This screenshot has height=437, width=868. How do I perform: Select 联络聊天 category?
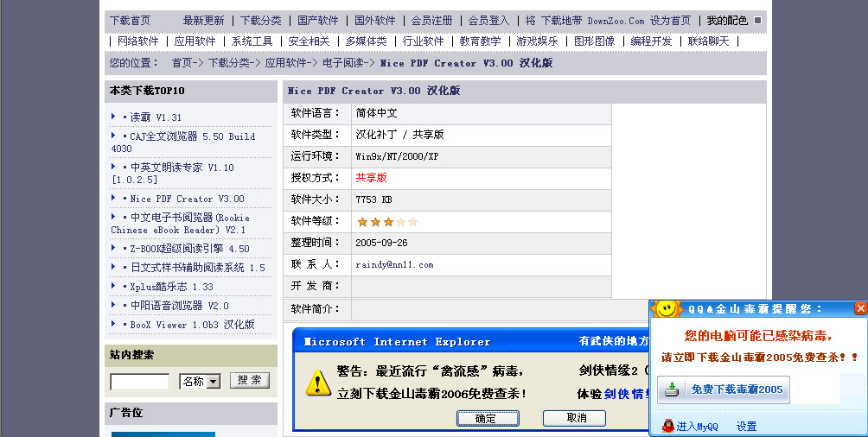(708, 41)
